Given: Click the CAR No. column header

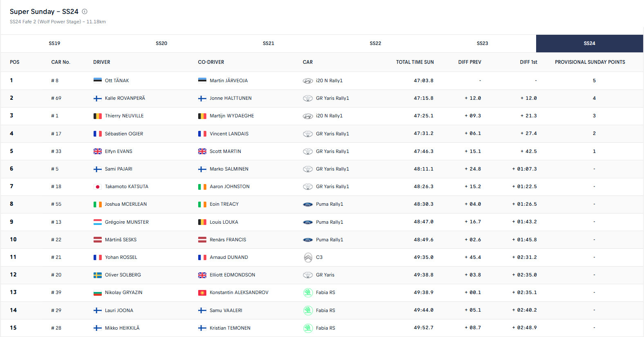Looking at the screenshot, I should point(61,62).
